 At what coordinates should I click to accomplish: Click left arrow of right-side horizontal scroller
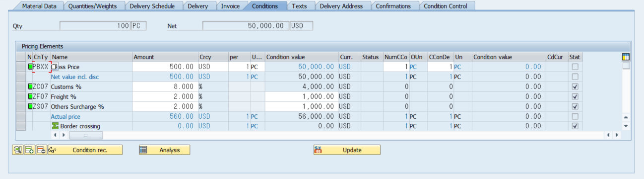[x=609, y=135]
